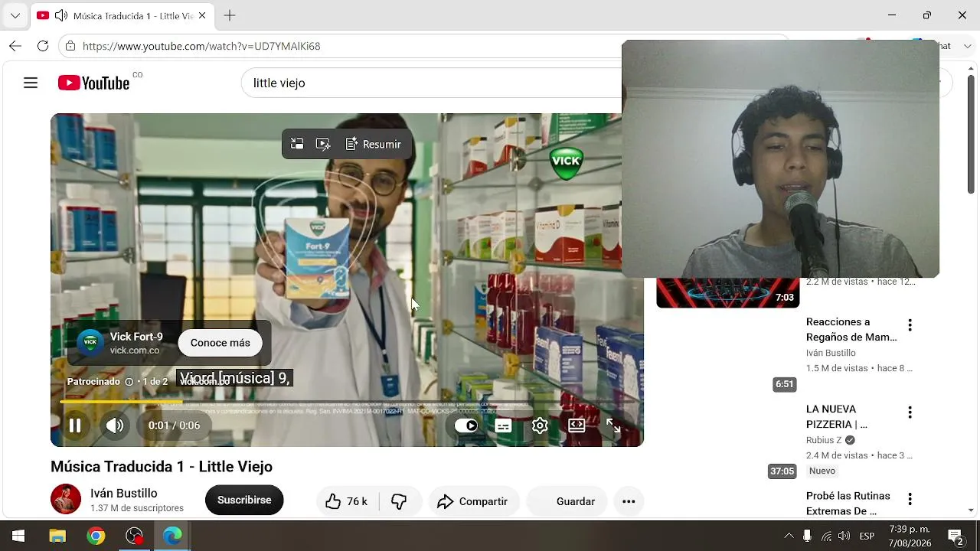The height and width of the screenshot is (551, 980).
Task: Open the network Wi-Fi tray icon
Action: pyautogui.click(x=826, y=536)
